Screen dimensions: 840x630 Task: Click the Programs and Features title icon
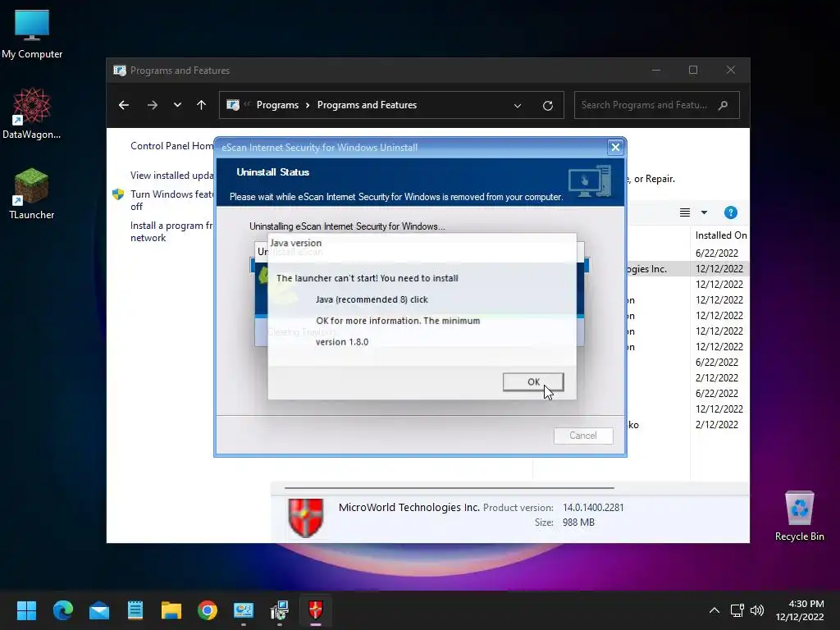coord(120,71)
